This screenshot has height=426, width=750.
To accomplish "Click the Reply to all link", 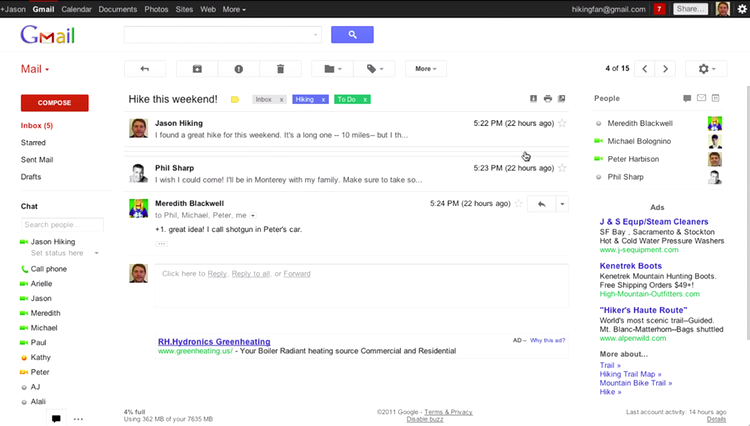I will (x=251, y=273).
